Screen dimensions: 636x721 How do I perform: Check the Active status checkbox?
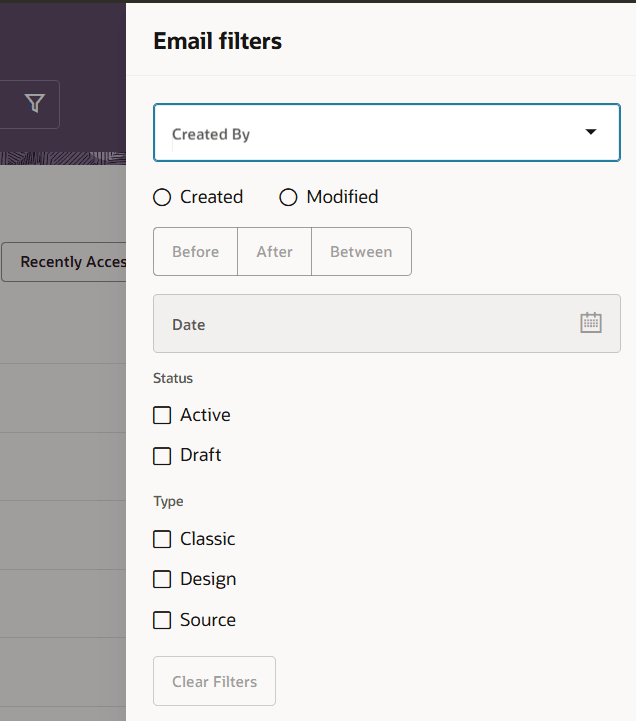click(x=162, y=415)
